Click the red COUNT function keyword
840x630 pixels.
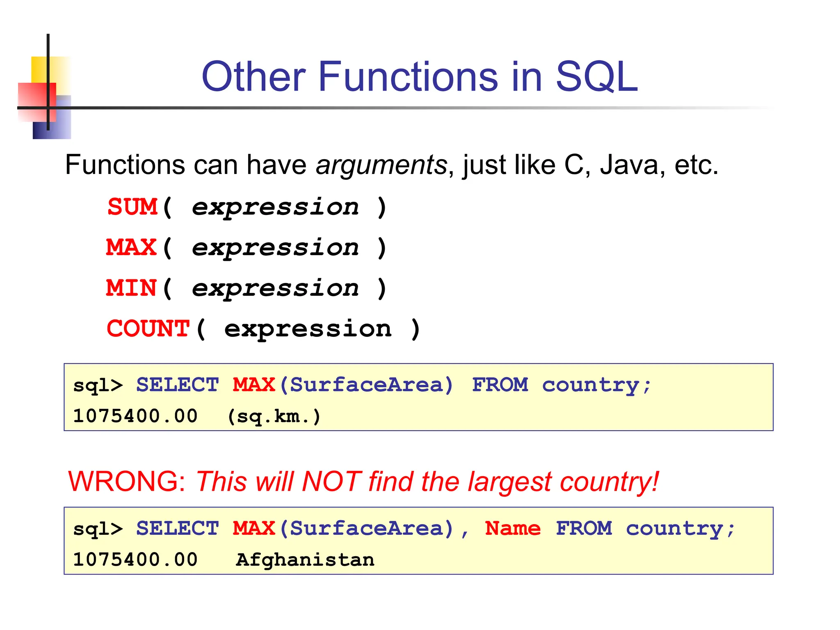pos(148,329)
